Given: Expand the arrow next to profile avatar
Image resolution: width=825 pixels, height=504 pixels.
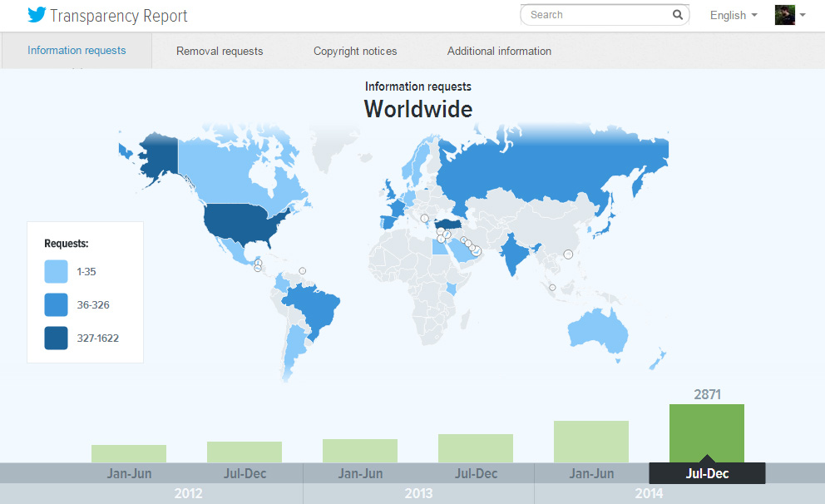Looking at the screenshot, I should (803, 15).
